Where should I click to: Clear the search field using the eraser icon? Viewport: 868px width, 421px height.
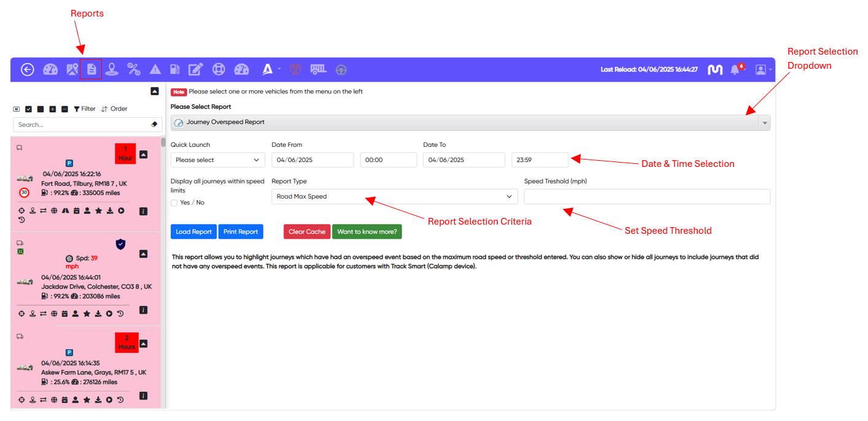[154, 125]
